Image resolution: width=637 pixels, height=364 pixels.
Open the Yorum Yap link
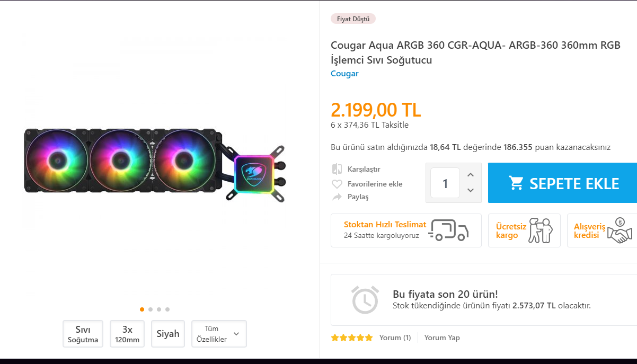442,338
